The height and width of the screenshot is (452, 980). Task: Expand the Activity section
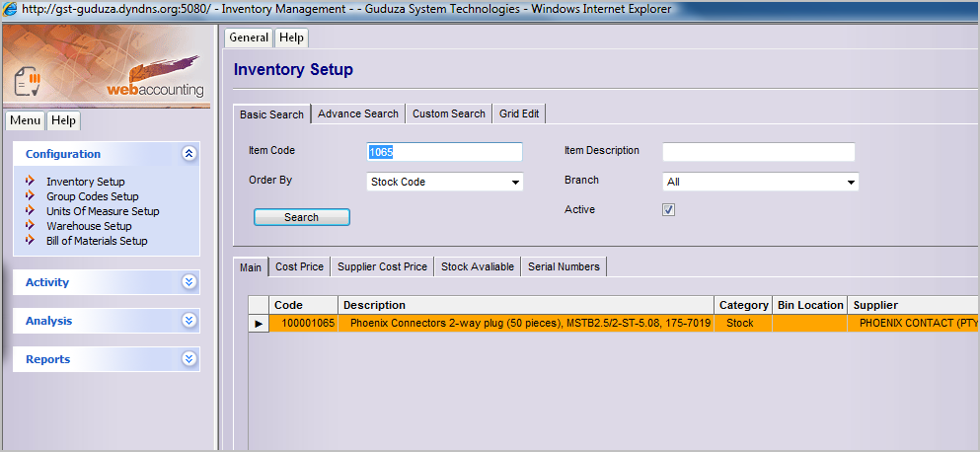click(x=189, y=282)
